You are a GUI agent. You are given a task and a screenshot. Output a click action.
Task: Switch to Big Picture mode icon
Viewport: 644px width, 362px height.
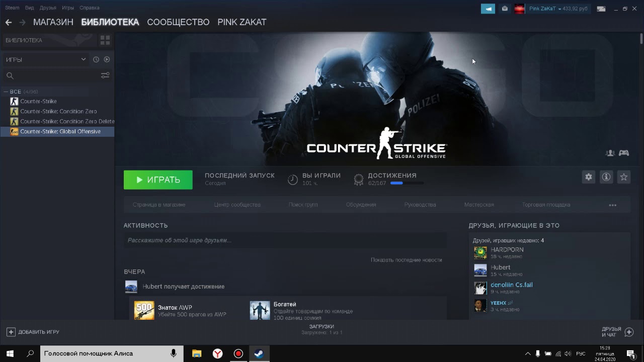tap(601, 9)
